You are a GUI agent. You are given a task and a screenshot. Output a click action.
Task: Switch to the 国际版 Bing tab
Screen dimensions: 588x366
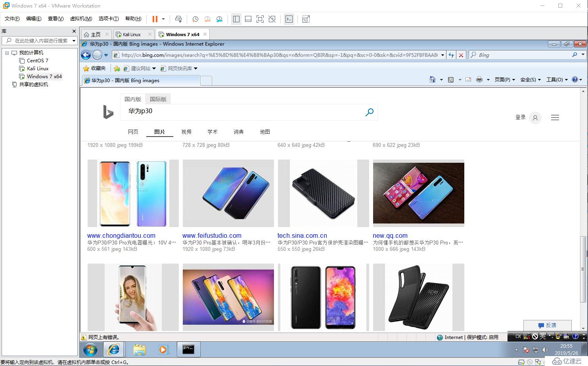click(x=158, y=99)
